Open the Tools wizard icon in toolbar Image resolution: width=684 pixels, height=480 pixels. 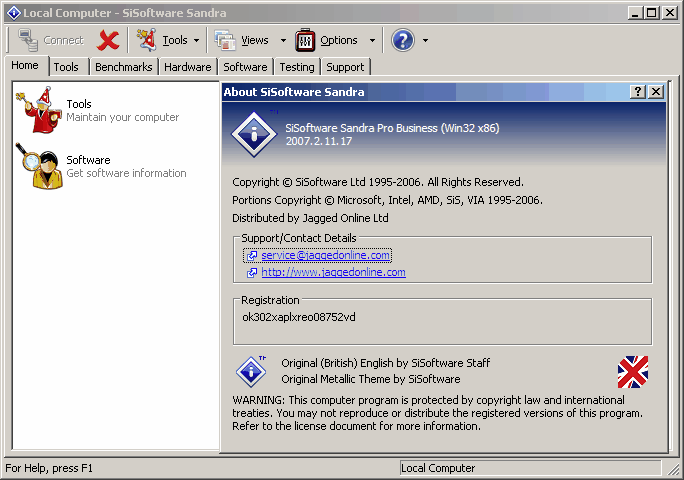click(x=146, y=40)
